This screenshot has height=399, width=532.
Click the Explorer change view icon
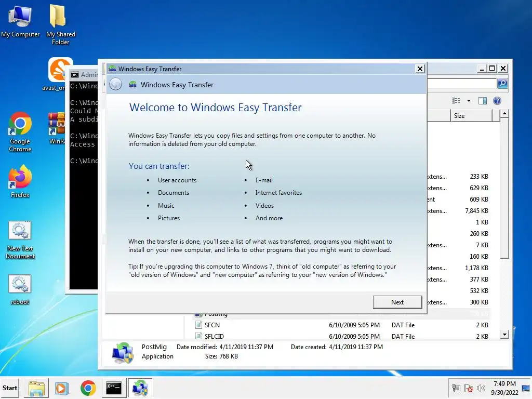tap(456, 101)
